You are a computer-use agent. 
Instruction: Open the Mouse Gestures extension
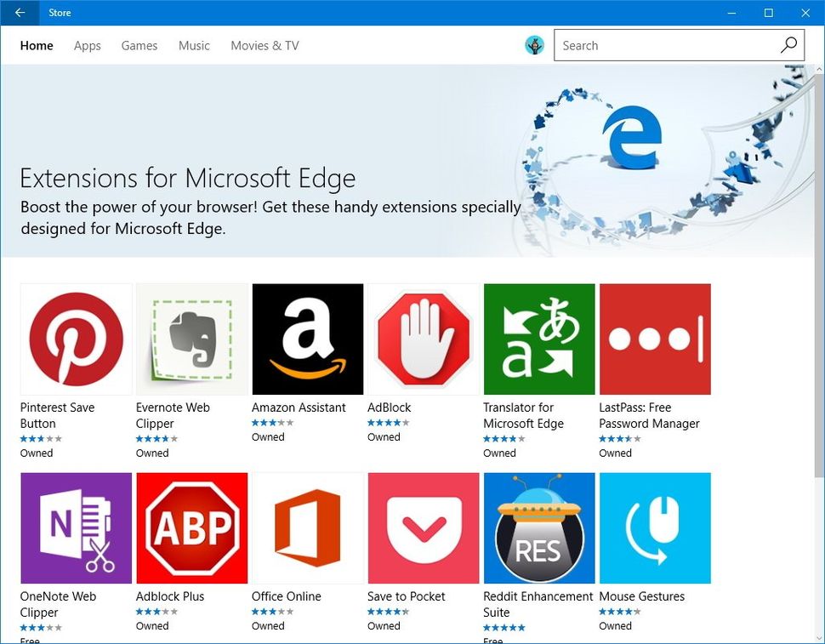click(x=654, y=527)
